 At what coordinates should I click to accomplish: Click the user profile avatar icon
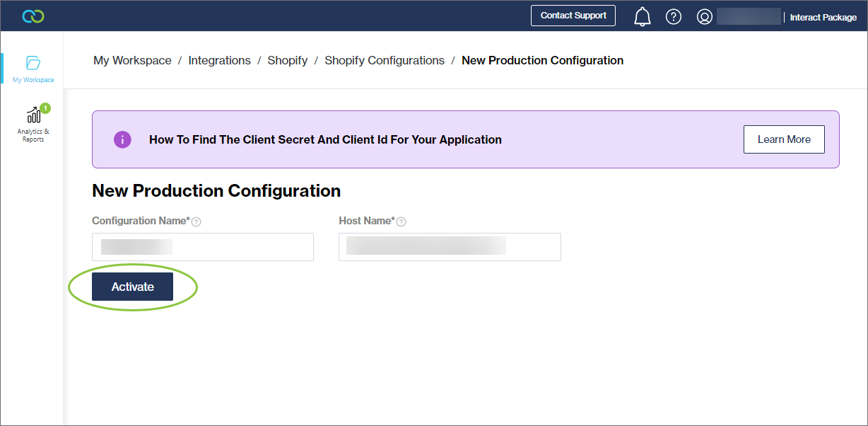pyautogui.click(x=705, y=16)
